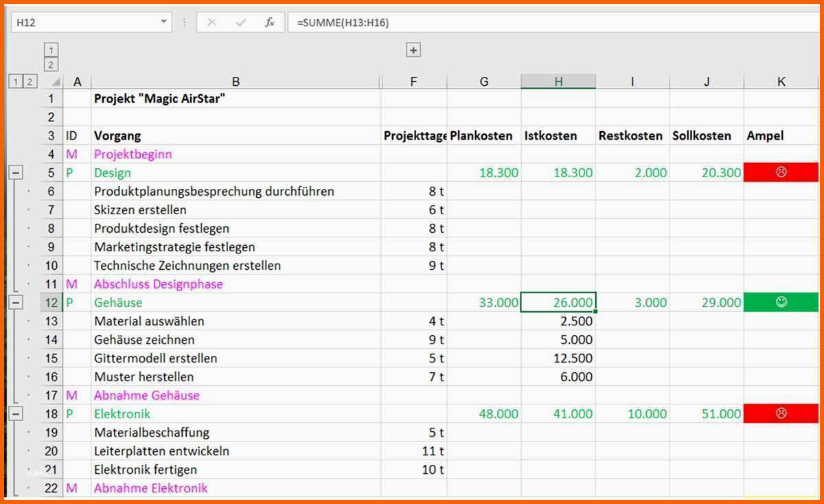
Task: Click red Ampel cell in Elektronik row
Action: tap(781, 414)
